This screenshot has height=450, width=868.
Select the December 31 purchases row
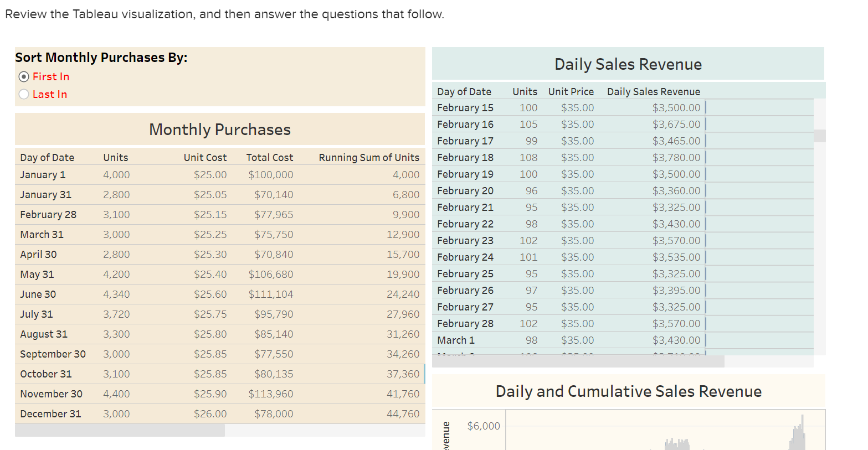[166, 413]
